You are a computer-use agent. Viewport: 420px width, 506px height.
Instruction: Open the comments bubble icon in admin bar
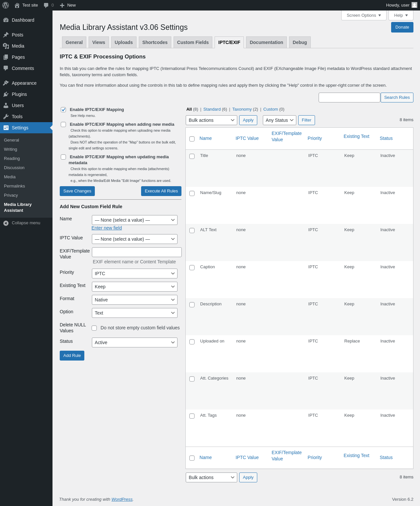[x=46, y=5]
